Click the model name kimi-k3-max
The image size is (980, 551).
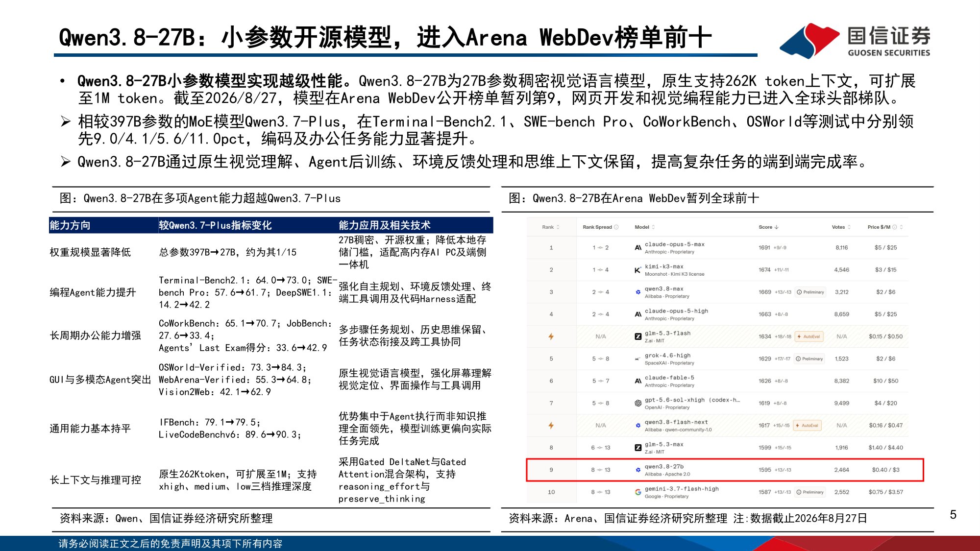point(664,267)
